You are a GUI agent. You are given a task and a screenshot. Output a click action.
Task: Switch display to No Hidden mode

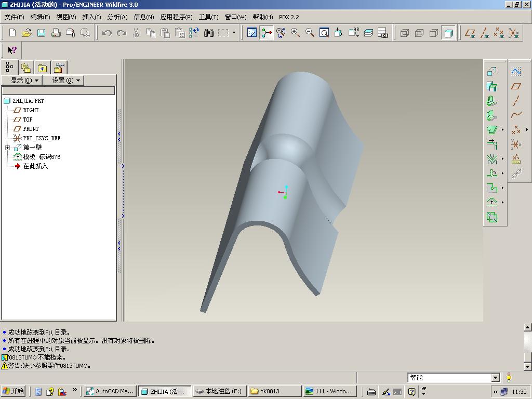[x=434, y=33]
